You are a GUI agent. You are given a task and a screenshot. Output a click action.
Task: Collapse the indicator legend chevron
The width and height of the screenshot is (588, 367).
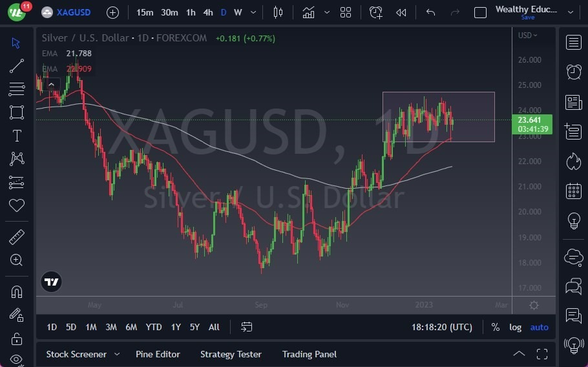pyautogui.click(x=52, y=85)
